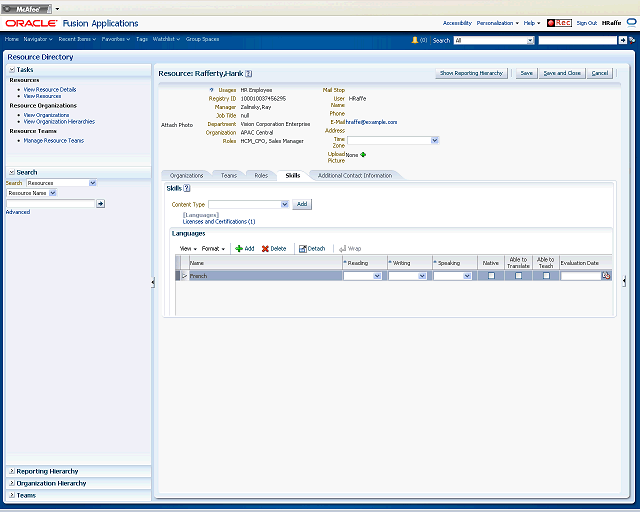Toggle the Native checkbox for French

[x=491, y=276]
